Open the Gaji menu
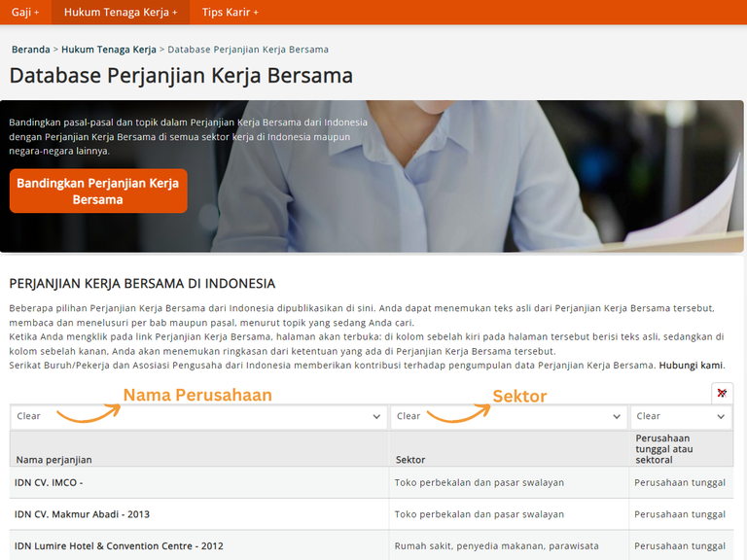Image resolution: width=747 pixels, height=560 pixels. click(25, 13)
